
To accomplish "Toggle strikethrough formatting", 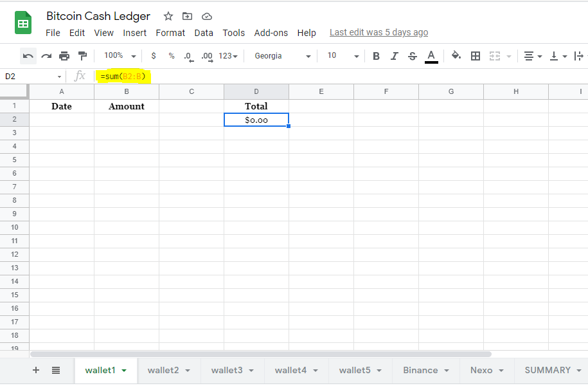I will 412,56.
